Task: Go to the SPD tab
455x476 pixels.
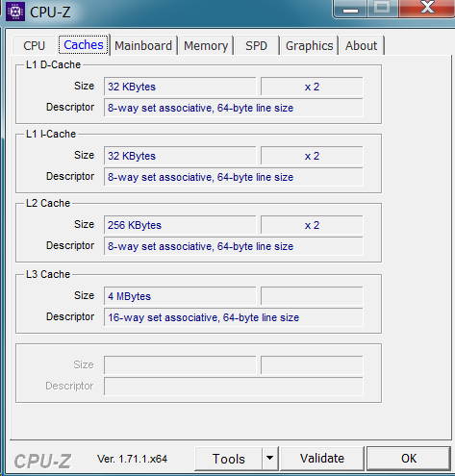Action: [256, 46]
